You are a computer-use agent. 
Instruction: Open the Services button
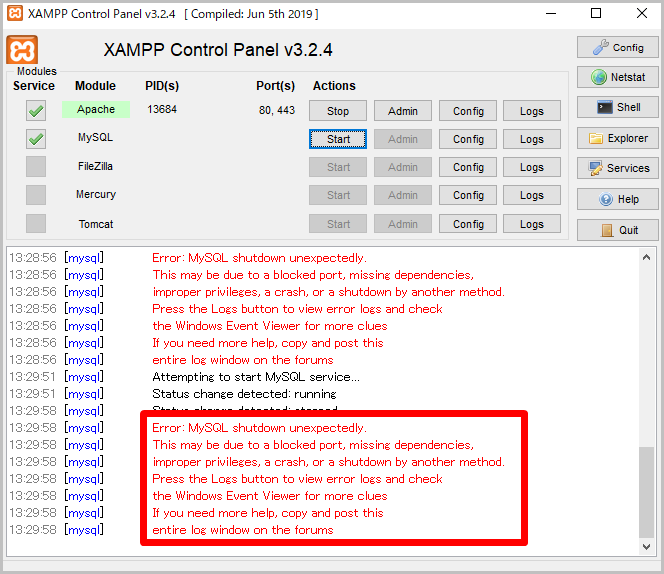617,168
